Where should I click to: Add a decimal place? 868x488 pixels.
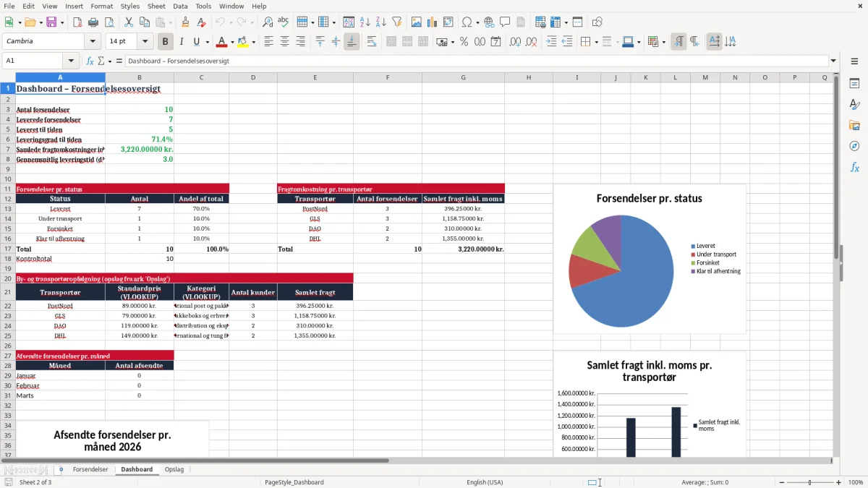click(x=515, y=42)
